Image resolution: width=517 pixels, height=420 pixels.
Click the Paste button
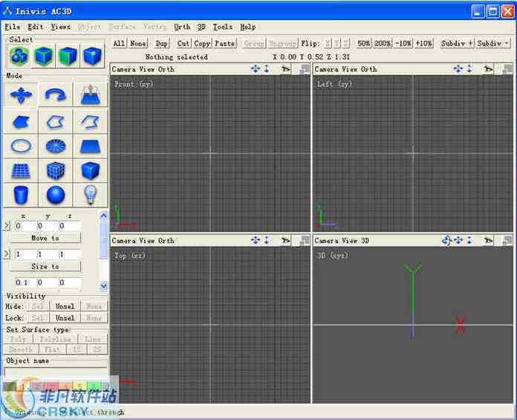[x=225, y=44]
